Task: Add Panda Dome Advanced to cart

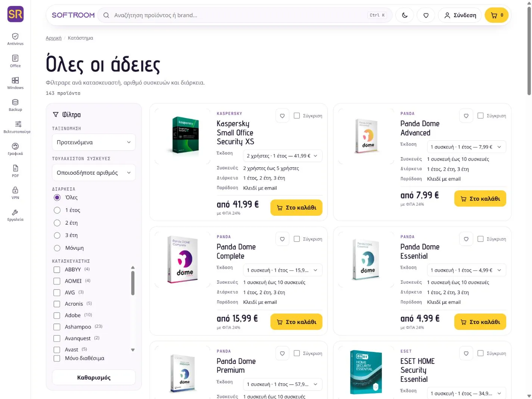Action: pos(480,199)
